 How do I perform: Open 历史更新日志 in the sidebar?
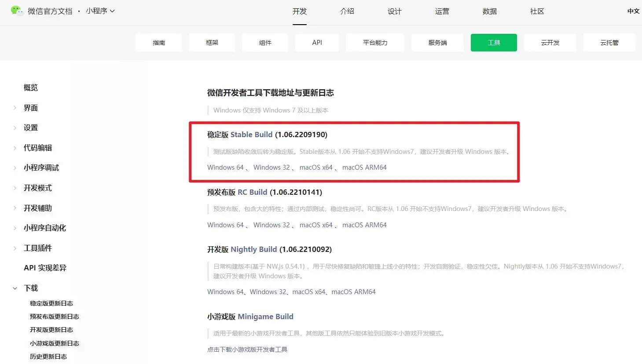(x=48, y=356)
